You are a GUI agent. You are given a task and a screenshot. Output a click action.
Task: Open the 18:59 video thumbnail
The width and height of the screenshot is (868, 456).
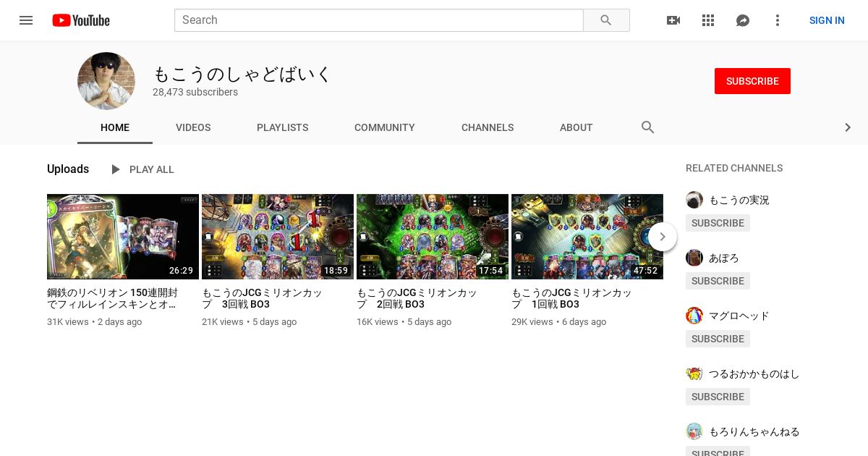(278, 237)
